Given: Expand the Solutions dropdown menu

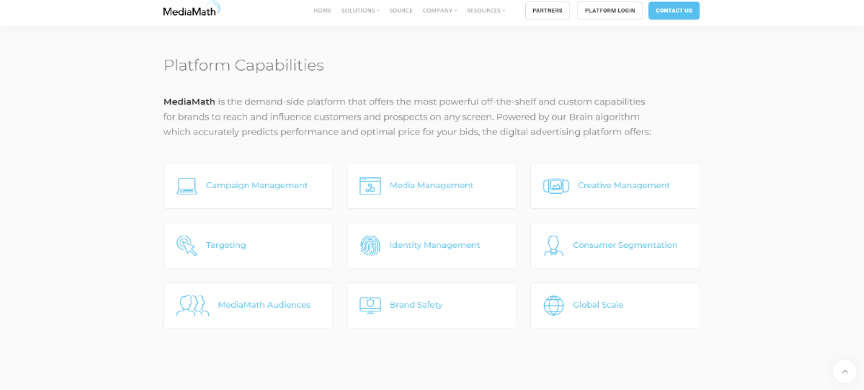Looking at the screenshot, I should click(360, 10).
